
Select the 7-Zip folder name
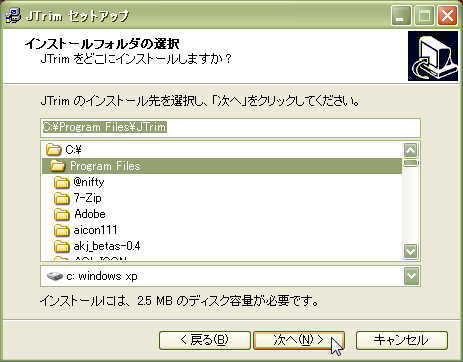(87, 198)
